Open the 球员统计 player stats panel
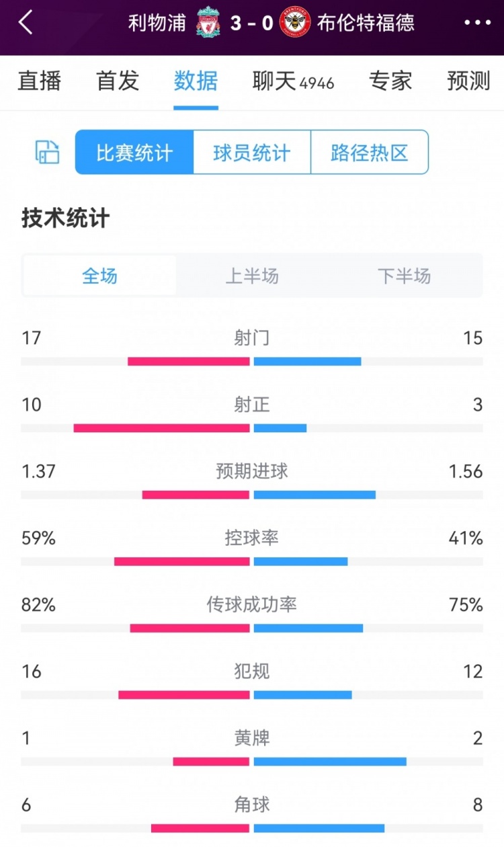This screenshot has height=847, width=504. (252, 152)
